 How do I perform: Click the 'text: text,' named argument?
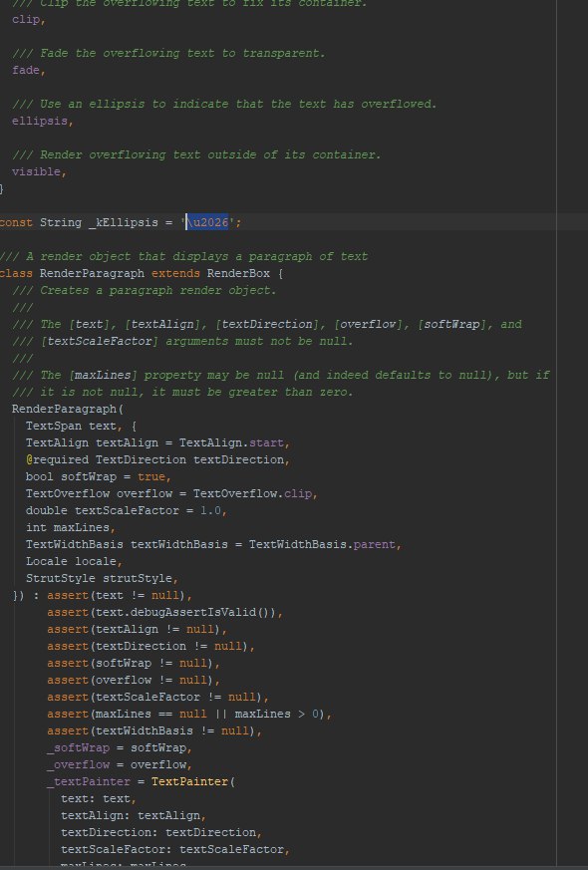pyautogui.click(x=99, y=798)
